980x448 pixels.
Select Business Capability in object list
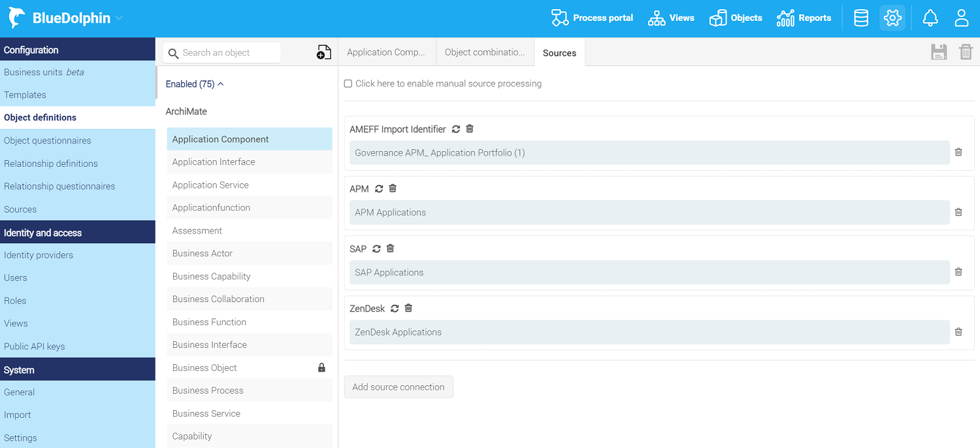(x=250, y=277)
